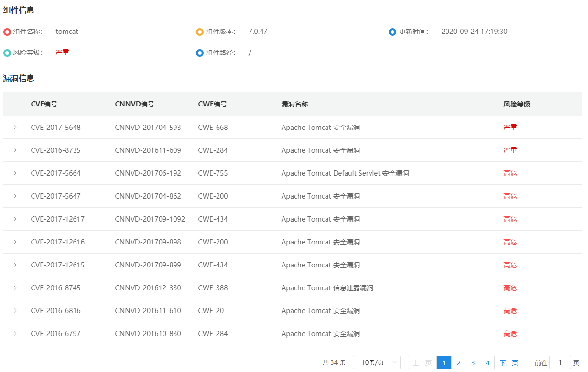Viewport: 588px width, 372px height.
Task: Click Apache Tomcat 信息泄露漏洞 name
Action: [327, 288]
